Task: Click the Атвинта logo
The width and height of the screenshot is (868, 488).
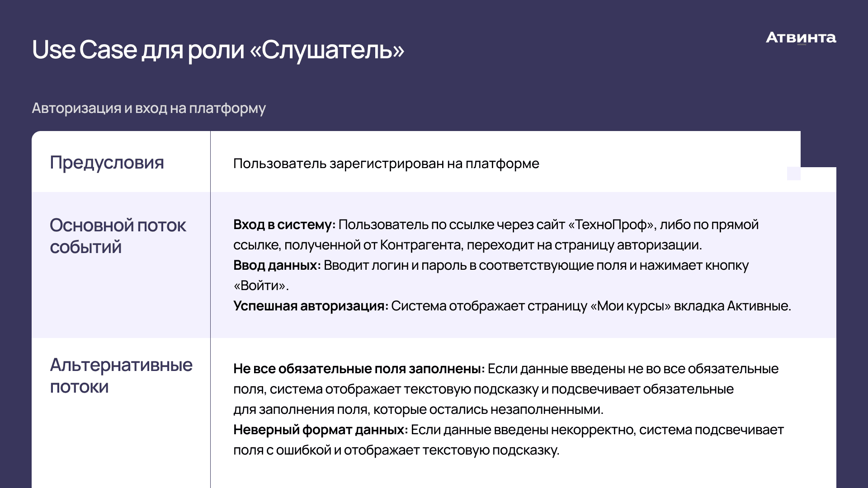Action: 801,38
